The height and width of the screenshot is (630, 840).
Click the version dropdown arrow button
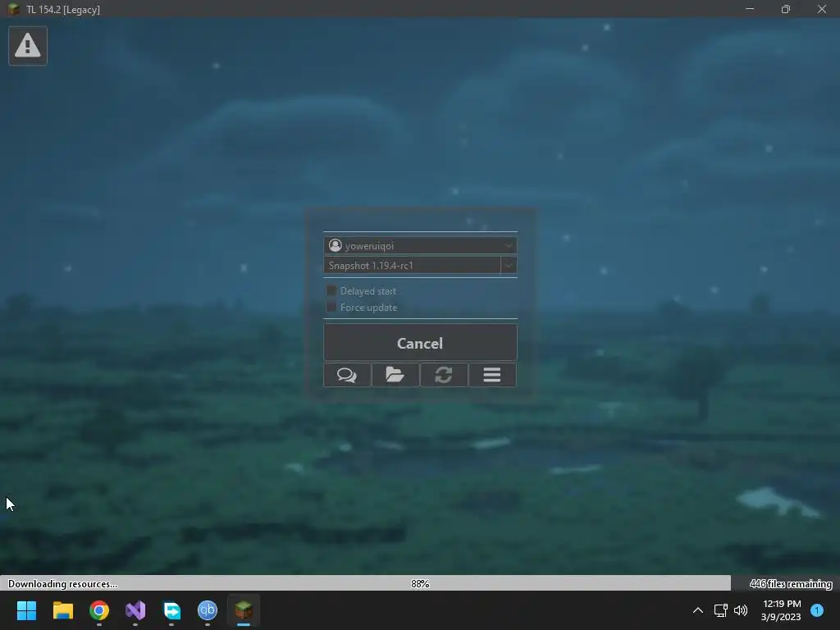click(x=509, y=265)
